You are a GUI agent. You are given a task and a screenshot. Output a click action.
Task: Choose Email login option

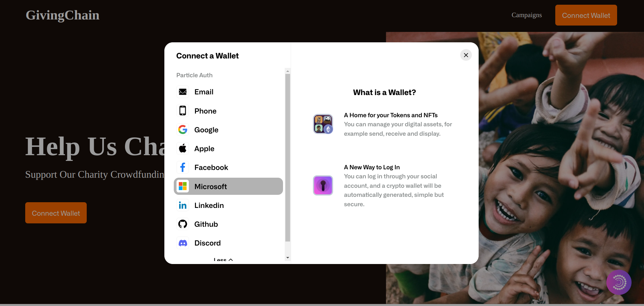click(x=228, y=92)
